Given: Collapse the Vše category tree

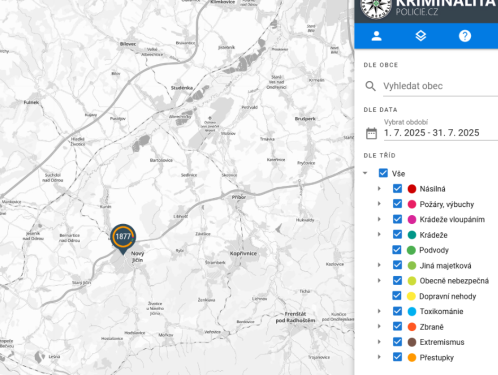Looking at the screenshot, I should [365, 173].
